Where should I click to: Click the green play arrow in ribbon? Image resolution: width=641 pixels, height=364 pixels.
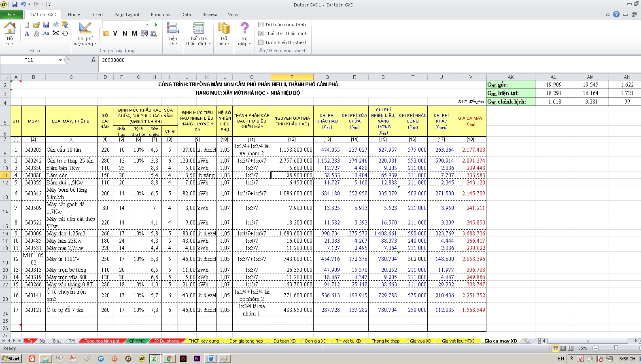pyautogui.click(x=156, y=25)
